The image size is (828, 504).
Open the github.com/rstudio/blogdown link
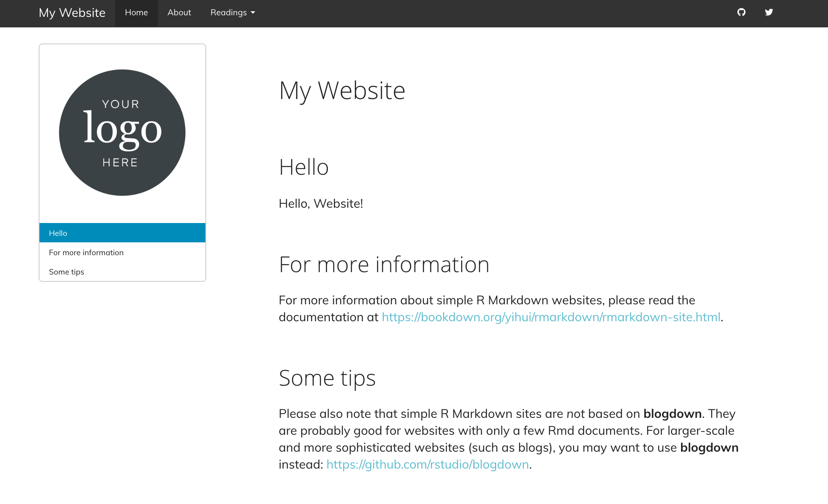tap(428, 465)
